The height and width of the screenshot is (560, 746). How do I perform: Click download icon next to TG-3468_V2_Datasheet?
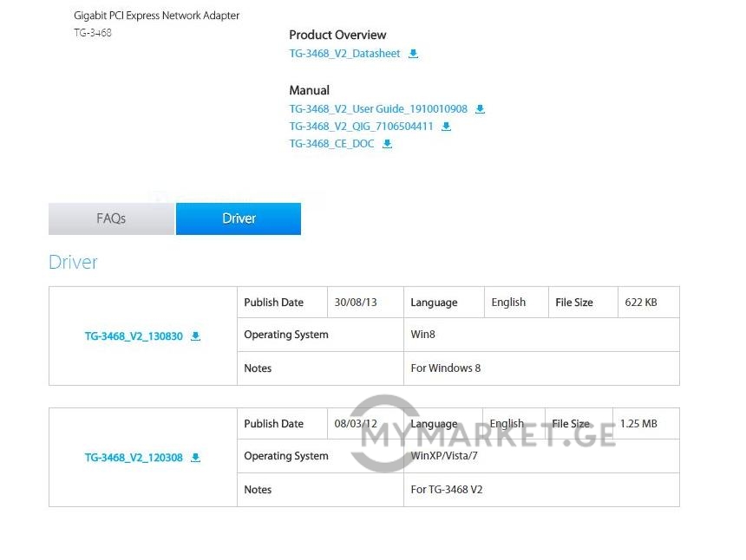(414, 53)
